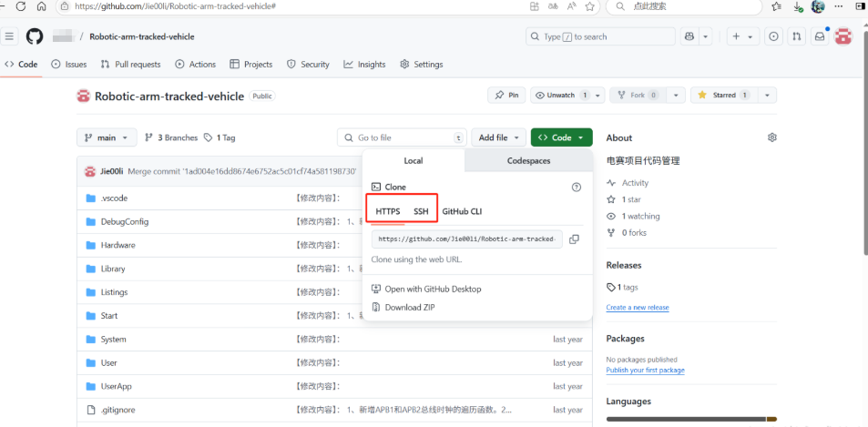Open browser home page icon
The image size is (868, 427).
point(42,6)
